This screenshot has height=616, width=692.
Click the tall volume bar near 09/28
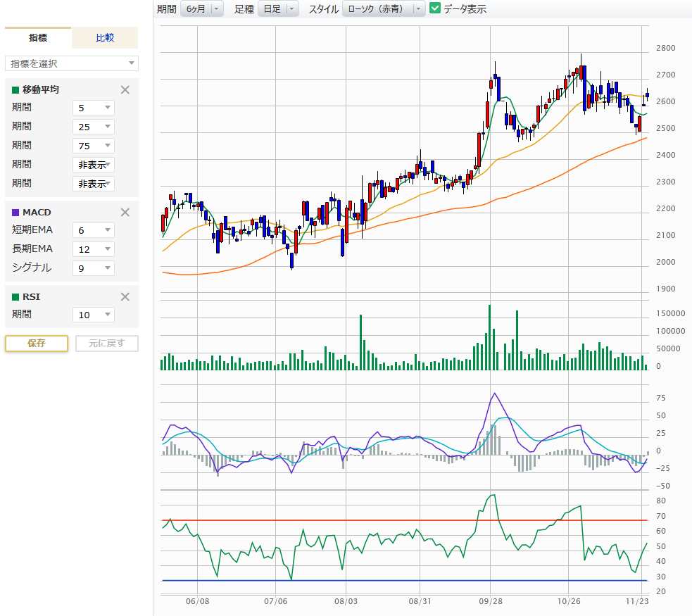(489, 338)
